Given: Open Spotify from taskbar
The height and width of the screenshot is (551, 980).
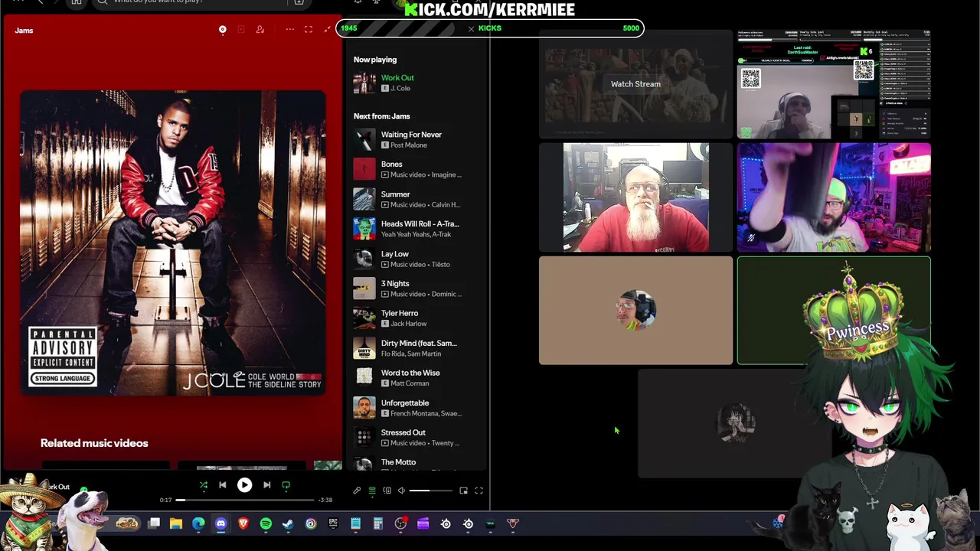Looking at the screenshot, I should click(x=266, y=523).
